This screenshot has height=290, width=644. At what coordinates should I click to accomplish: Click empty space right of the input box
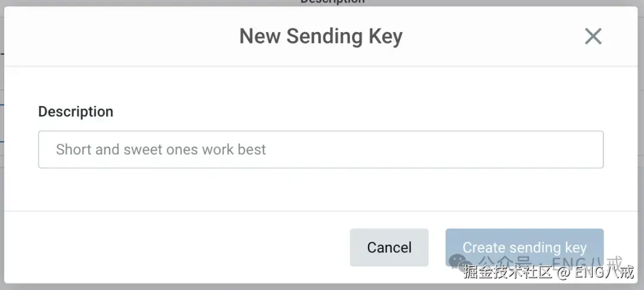tap(620, 149)
